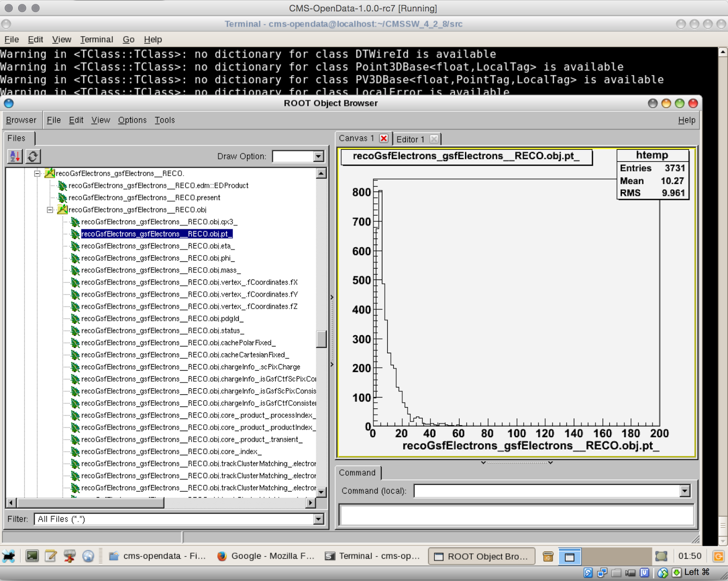Open Edit menu in ROOT Object Browser
This screenshot has height=581, width=728.
[76, 120]
